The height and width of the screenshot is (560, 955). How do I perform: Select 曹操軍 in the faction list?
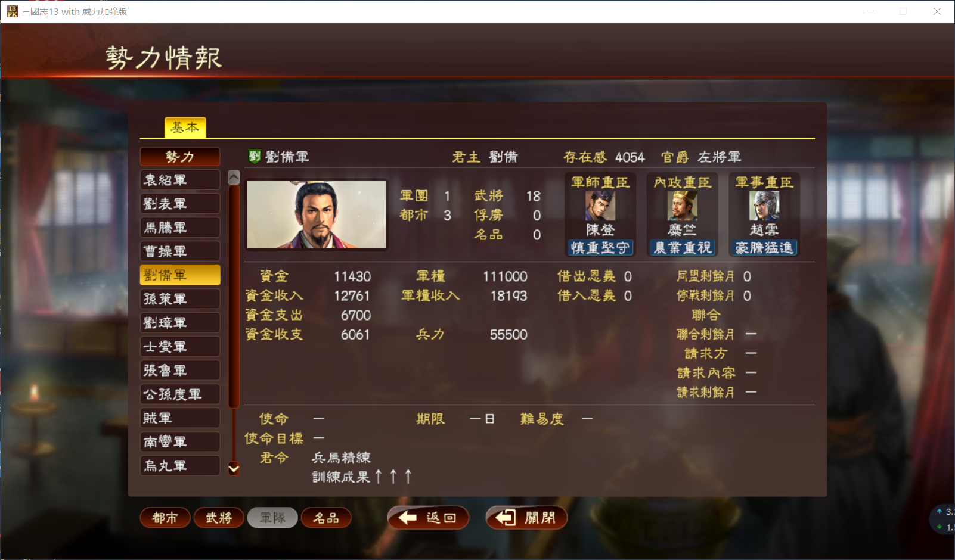point(180,251)
